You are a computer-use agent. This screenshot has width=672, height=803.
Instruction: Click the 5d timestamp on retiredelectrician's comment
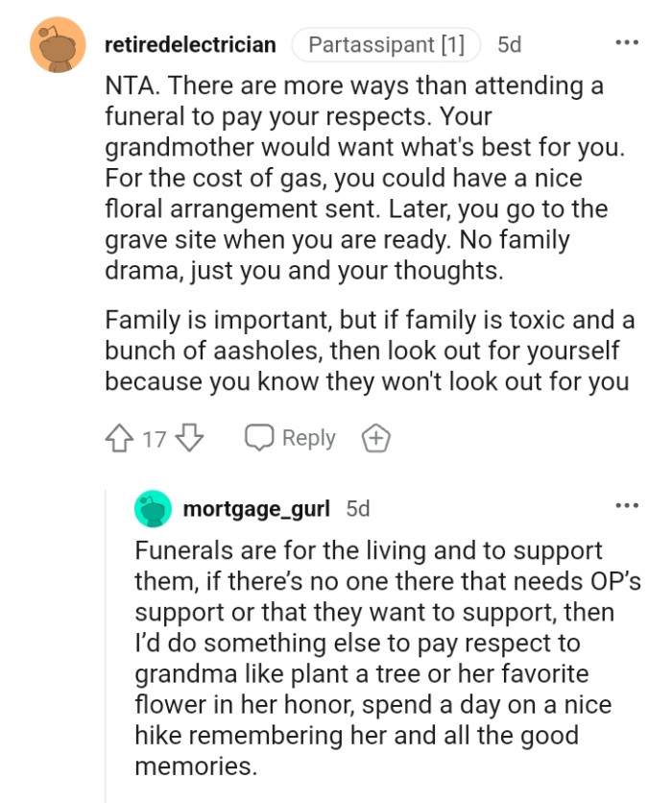click(508, 43)
